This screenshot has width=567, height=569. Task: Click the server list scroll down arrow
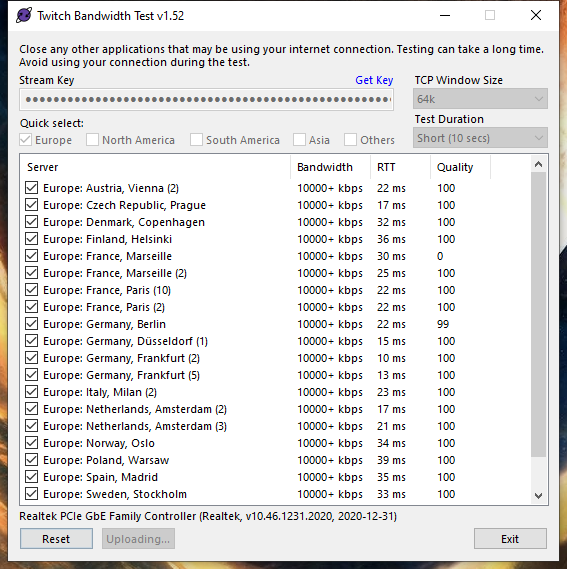(538, 496)
